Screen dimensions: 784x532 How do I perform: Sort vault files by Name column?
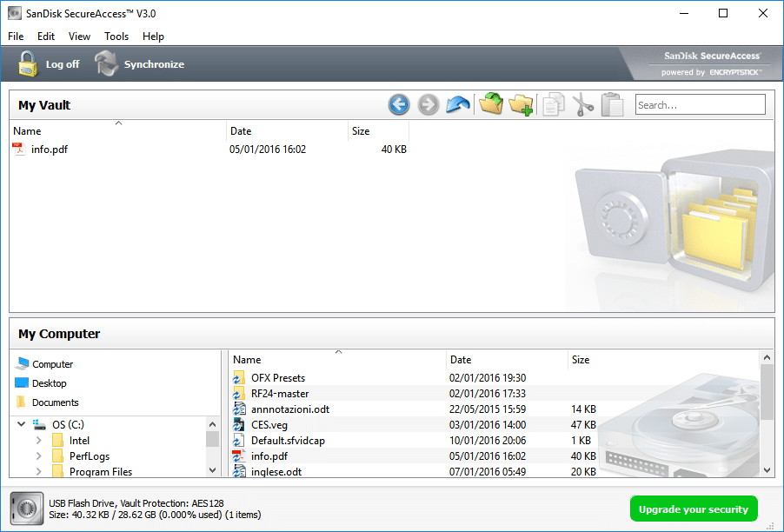[118, 131]
